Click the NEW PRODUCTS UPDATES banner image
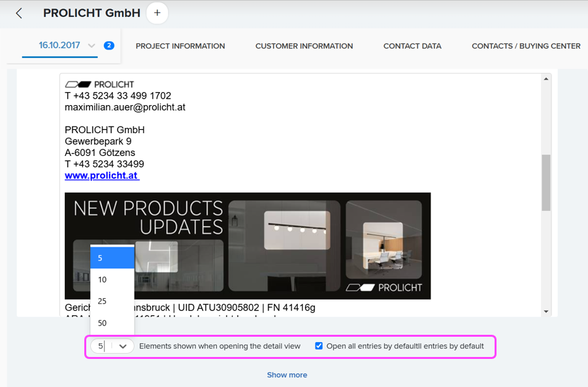Image resolution: width=588 pixels, height=387 pixels. click(248, 246)
